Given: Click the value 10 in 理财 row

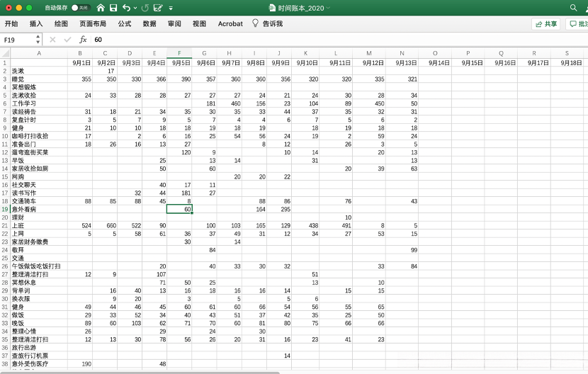Looking at the screenshot, I should point(349,217).
